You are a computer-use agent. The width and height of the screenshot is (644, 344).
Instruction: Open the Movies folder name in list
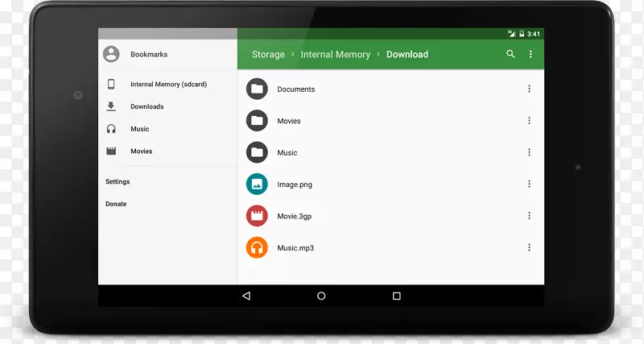click(x=289, y=121)
